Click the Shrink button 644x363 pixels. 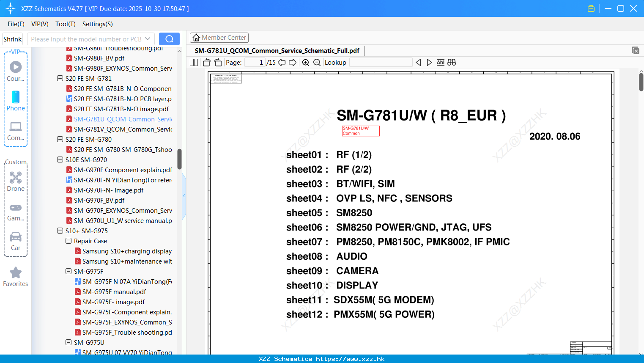pyautogui.click(x=13, y=39)
